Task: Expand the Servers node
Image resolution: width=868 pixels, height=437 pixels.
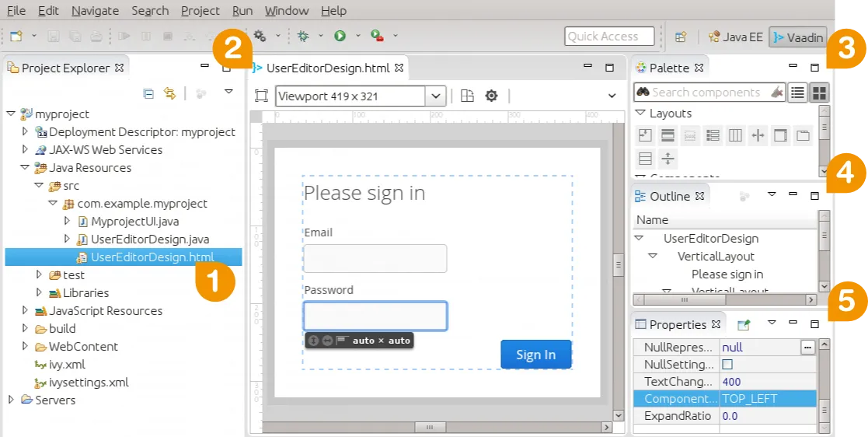Action: [11, 400]
